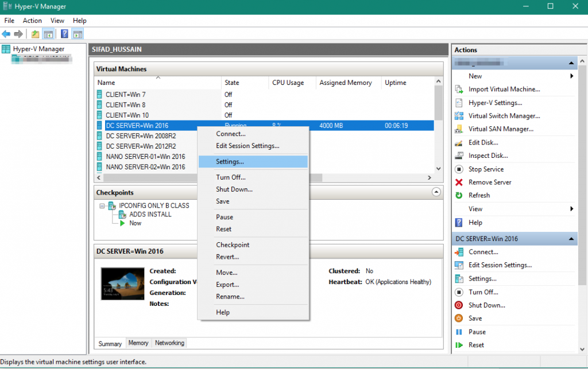
Task: Click the ADDS INSTALL checkpoint icon
Action: 122,215
